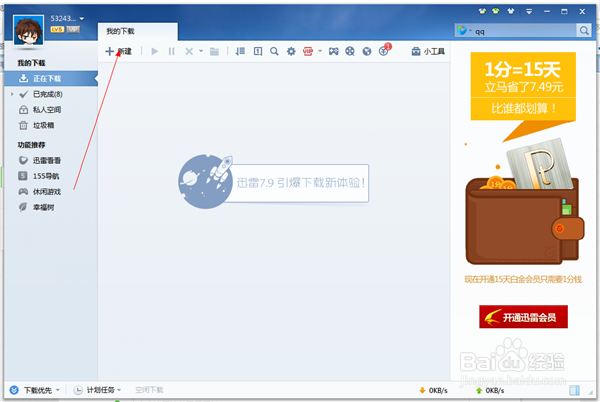The height and width of the screenshot is (402, 600).
Task: Pause the download with the pause icon
Action: [x=171, y=51]
